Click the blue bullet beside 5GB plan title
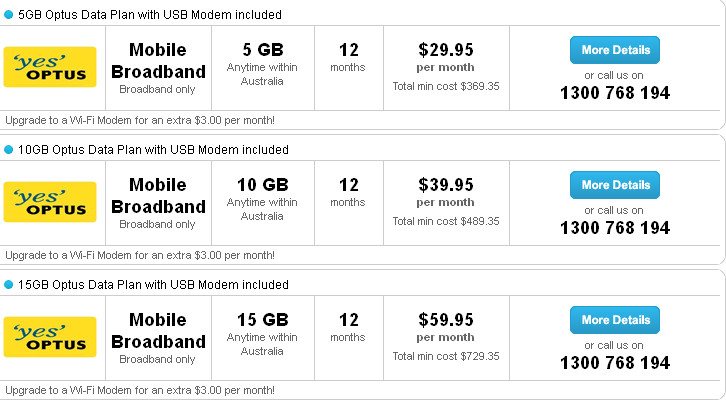 (8, 15)
